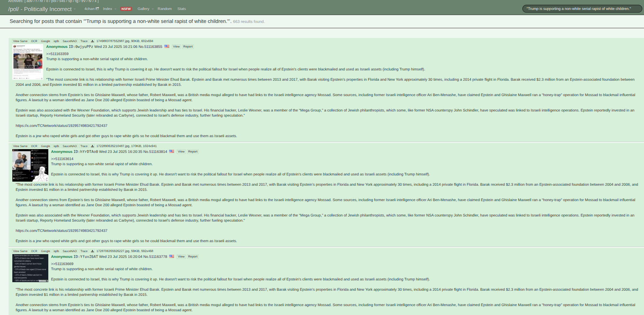Search SauceNAO for post No.511163855 image
644x315 pixels.
[70, 41]
